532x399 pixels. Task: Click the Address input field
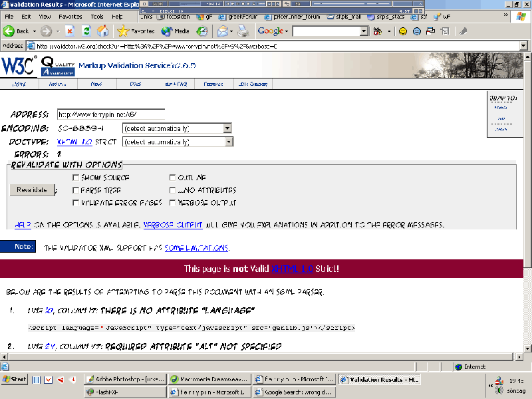pyautogui.click(x=111, y=114)
